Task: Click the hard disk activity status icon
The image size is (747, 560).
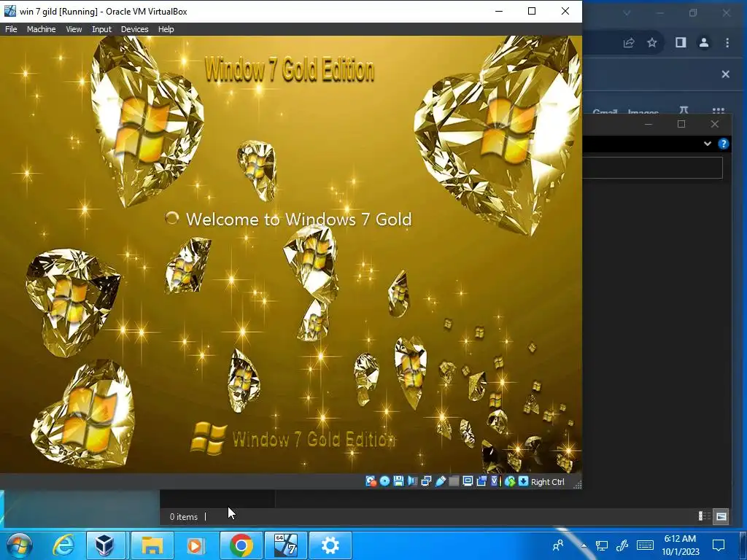Action: pos(371,481)
